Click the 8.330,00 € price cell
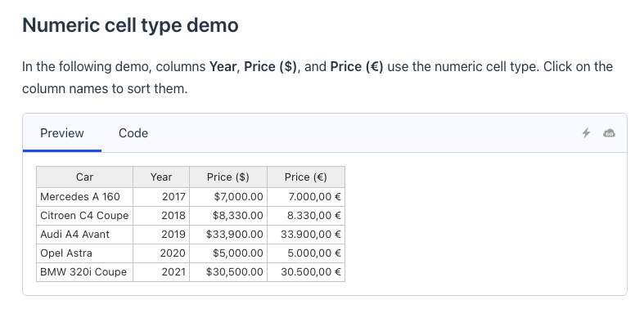Screen dimensions: 644x309 click(x=306, y=216)
